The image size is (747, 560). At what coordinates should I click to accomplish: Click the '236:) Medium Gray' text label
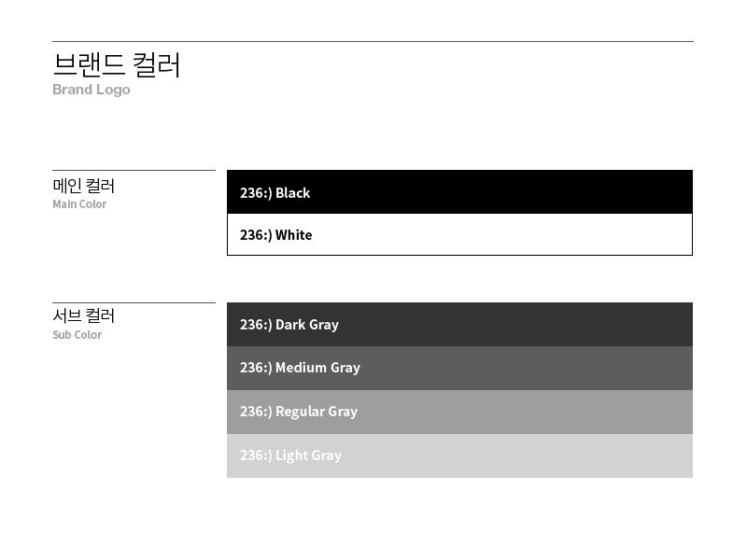click(x=300, y=368)
